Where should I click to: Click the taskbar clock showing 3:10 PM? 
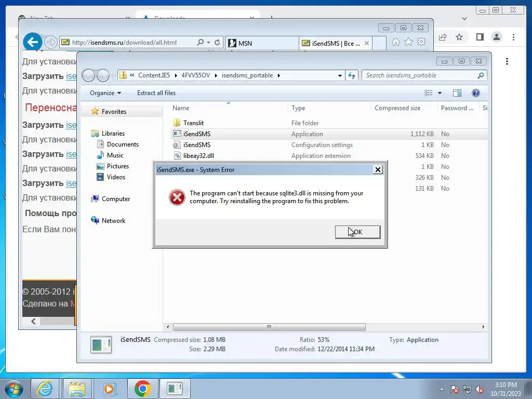pos(506,389)
